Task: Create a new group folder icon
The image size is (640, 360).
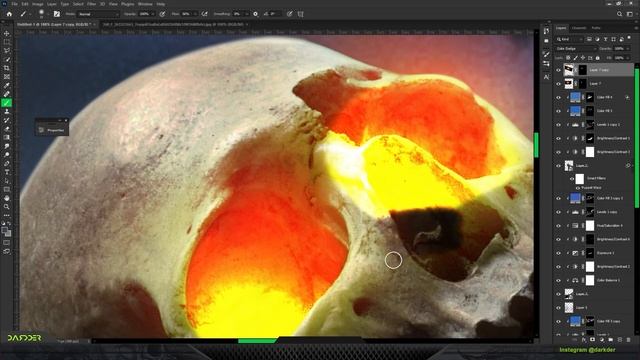Action: 611,340
